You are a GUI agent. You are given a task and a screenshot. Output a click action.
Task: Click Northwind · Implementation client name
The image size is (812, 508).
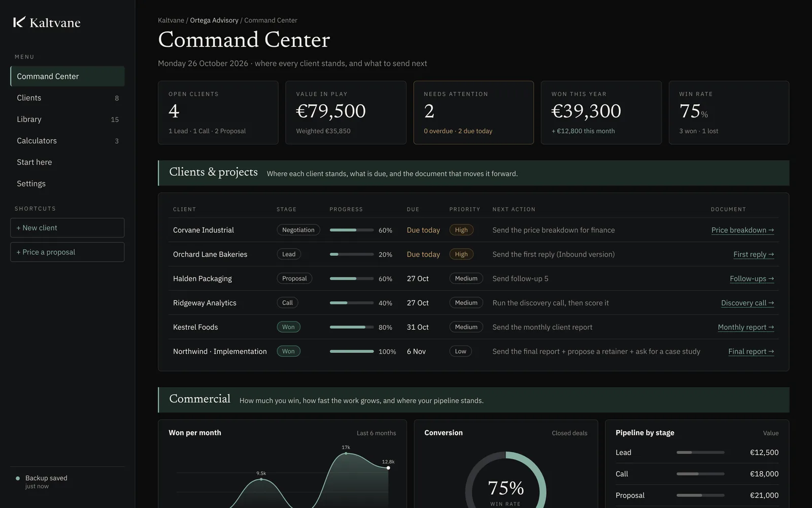pos(220,352)
